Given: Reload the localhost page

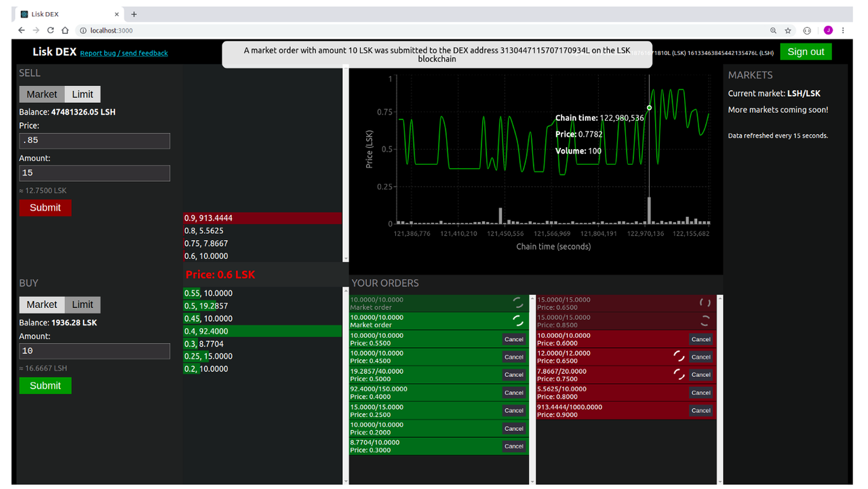Looking at the screenshot, I should coord(51,31).
